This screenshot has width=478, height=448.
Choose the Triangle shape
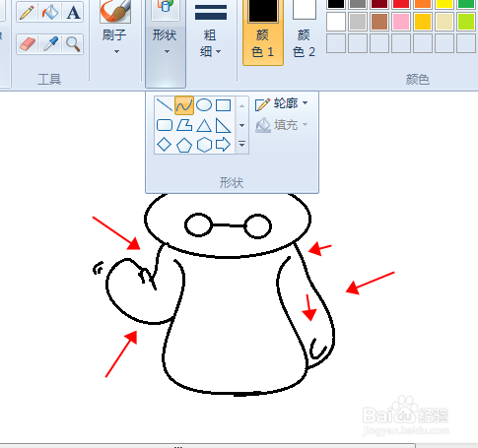tap(204, 125)
